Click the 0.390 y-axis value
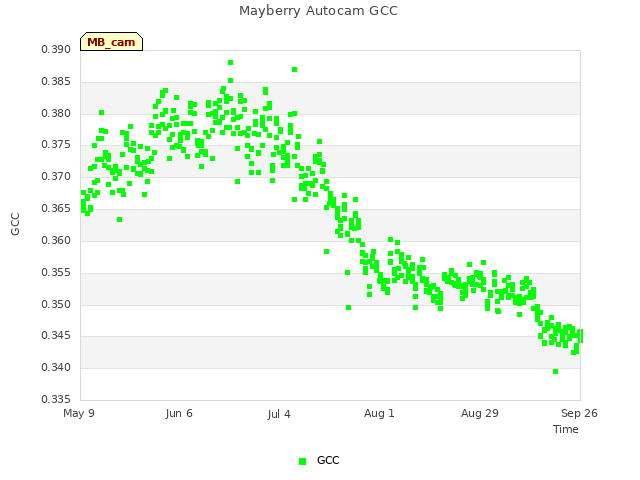 (x=56, y=49)
